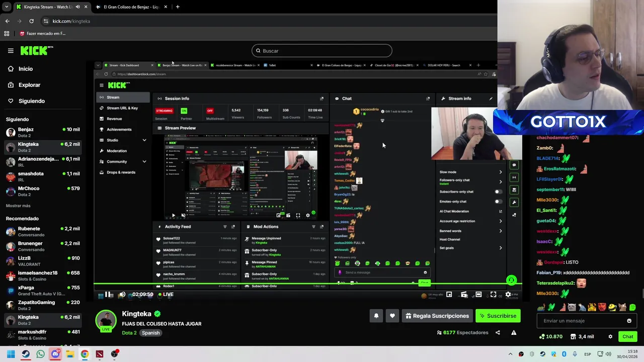Open Adrianozendeja channel in the sidebar
644x362 pixels.
pyautogui.click(x=43, y=162)
